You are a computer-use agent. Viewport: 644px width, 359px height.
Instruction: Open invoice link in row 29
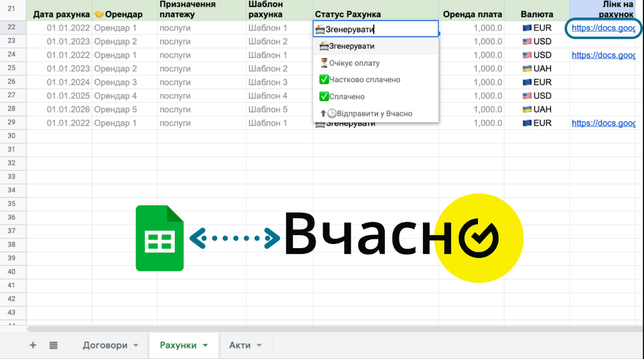tap(604, 123)
